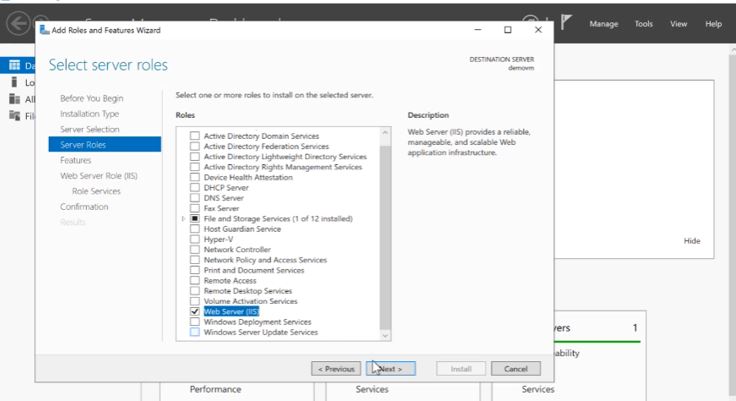Image resolution: width=736 pixels, height=401 pixels.
Task: Open the Manage menu
Action: pyautogui.click(x=604, y=23)
